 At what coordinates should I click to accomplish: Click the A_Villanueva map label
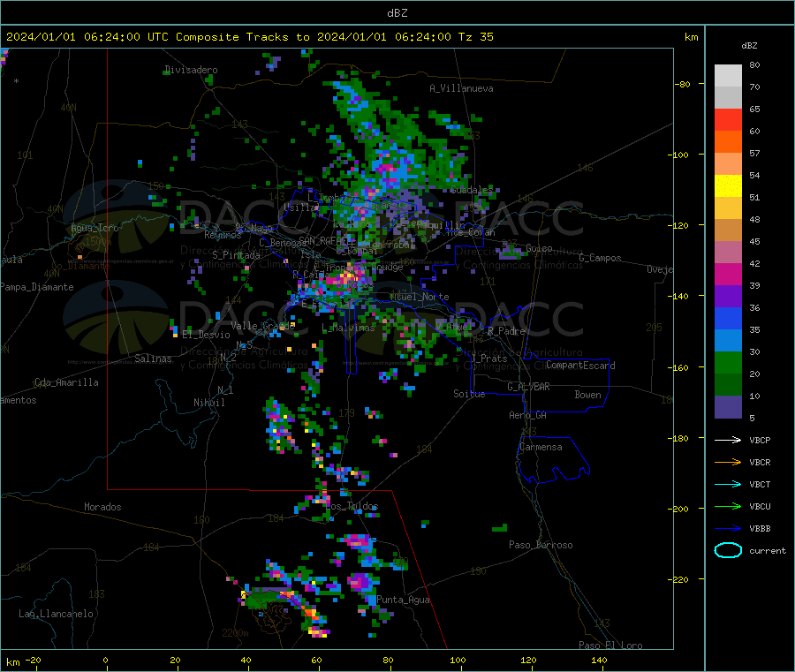pos(461,88)
